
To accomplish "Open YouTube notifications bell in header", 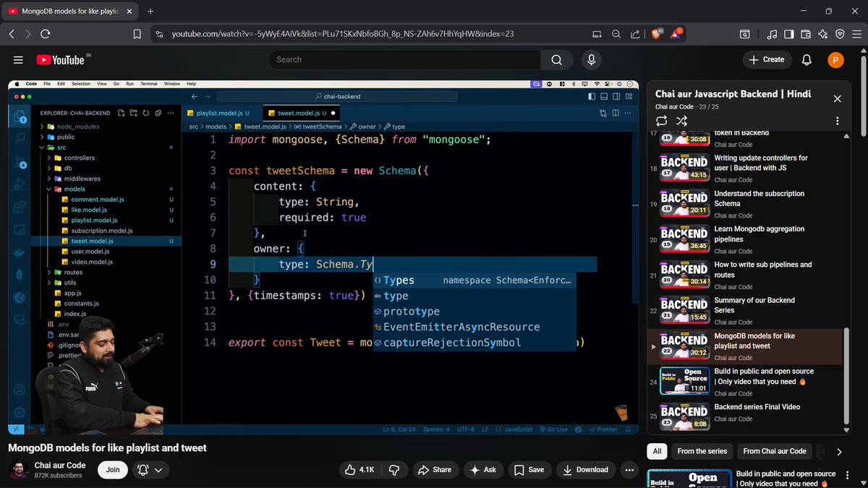I will coord(807,60).
